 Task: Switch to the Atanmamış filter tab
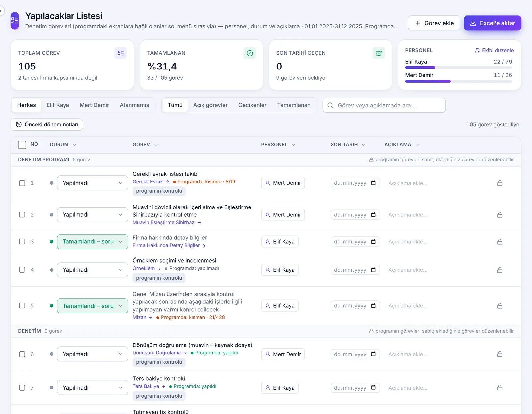pyautogui.click(x=134, y=105)
